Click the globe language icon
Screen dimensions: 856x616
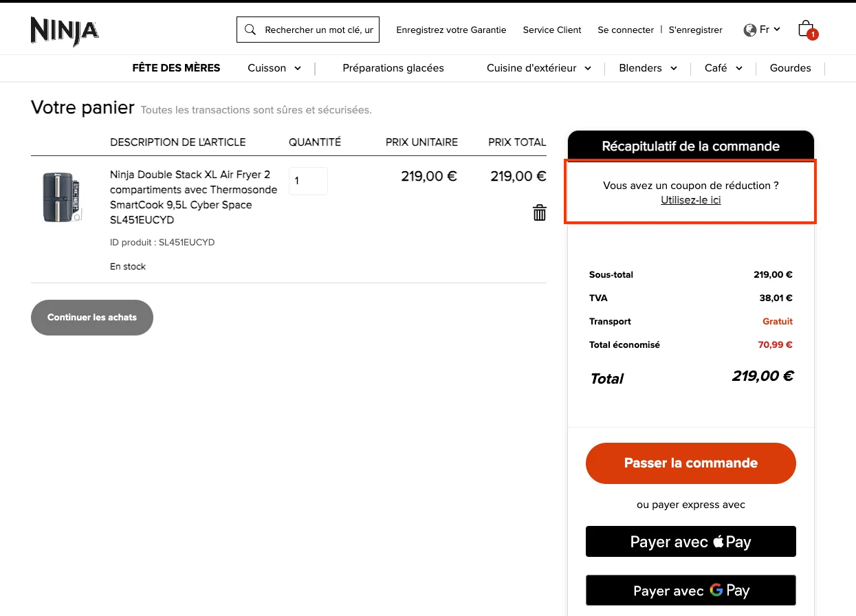point(750,30)
